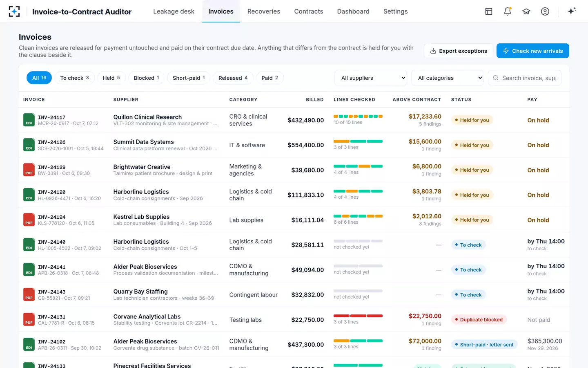Image resolution: width=588 pixels, height=368 pixels.
Task: Expand the All categories dropdown
Action: coord(448,78)
